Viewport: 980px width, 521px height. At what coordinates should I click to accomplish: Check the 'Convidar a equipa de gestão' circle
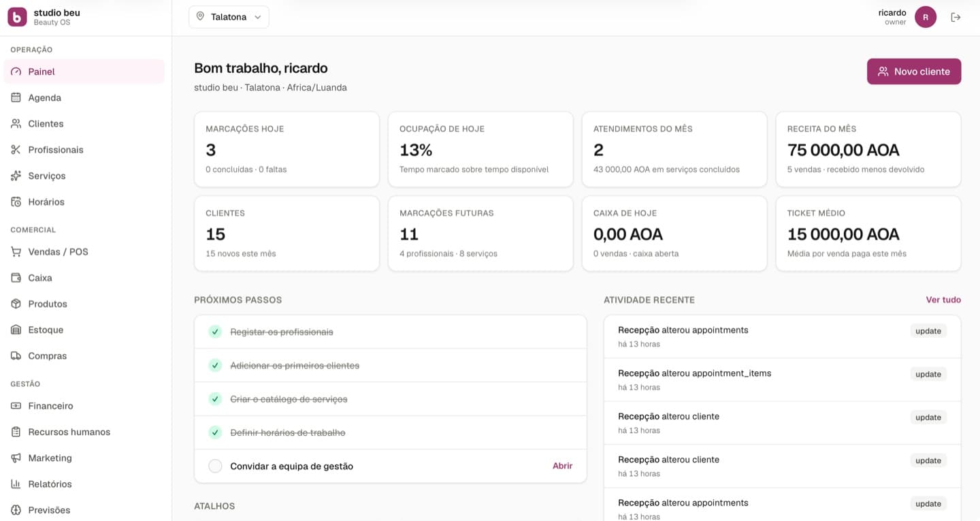(x=215, y=466)
